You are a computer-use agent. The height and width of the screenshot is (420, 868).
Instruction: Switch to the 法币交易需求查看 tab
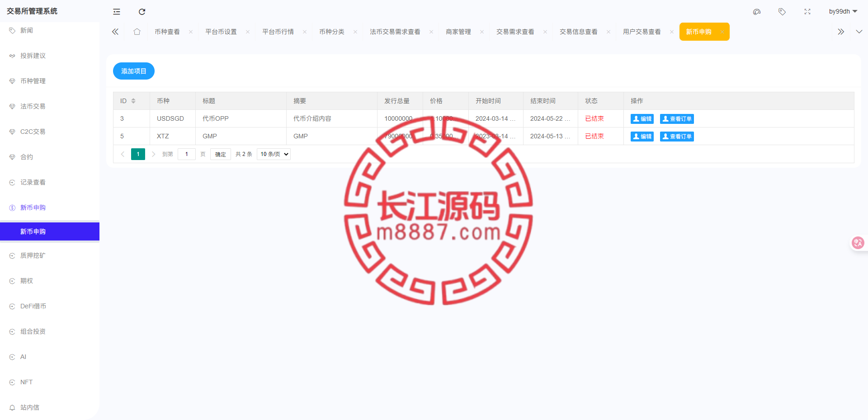point(395,32)
